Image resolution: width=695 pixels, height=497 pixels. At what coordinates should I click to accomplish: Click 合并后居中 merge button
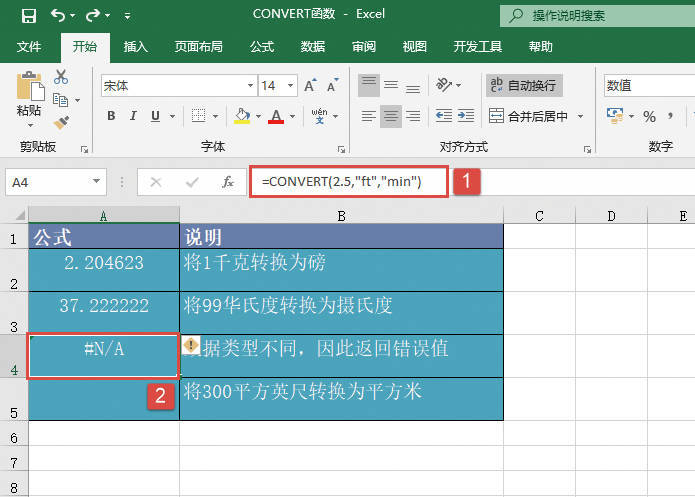537,116
